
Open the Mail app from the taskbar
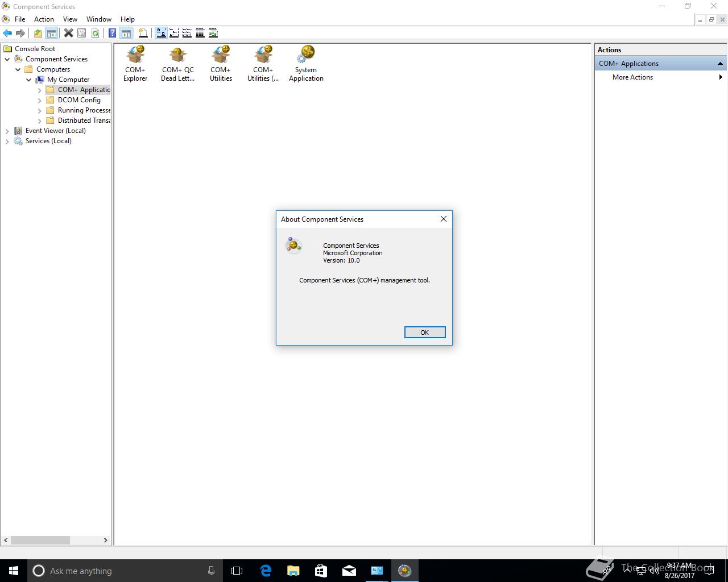349,571
